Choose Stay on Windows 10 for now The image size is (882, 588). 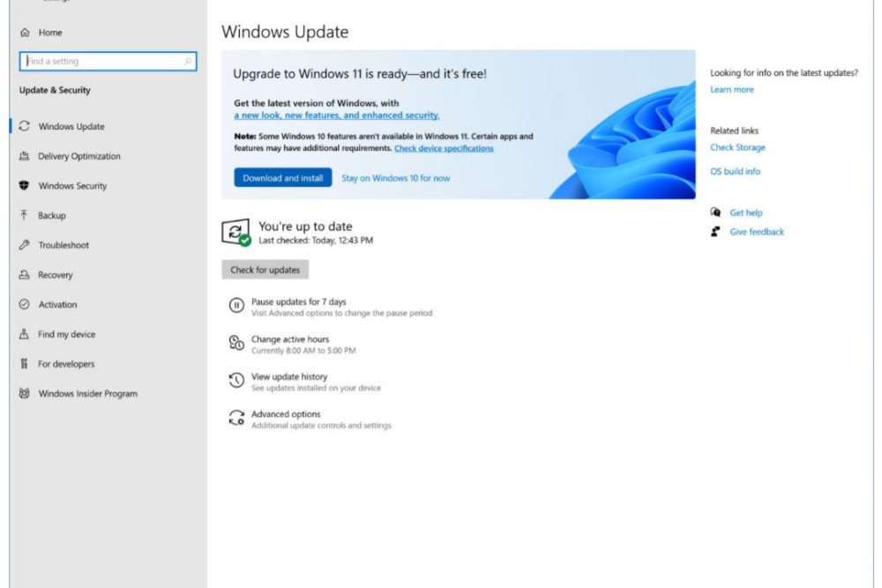click(x=395, y=178)
